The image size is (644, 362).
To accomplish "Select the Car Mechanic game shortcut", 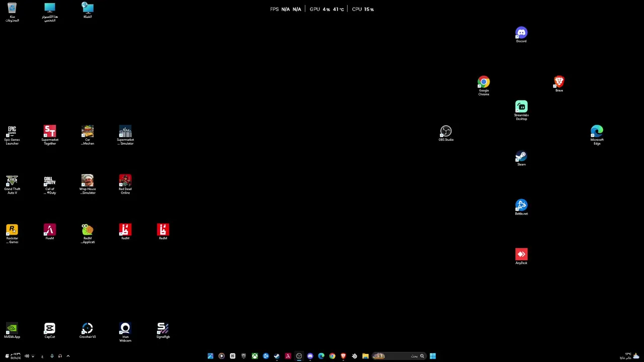I will [x=88, y=135].
